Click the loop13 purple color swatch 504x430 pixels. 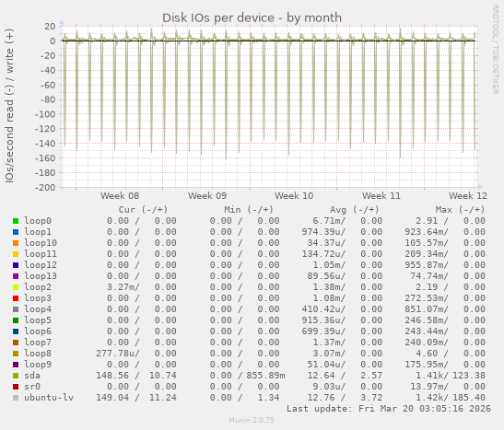coord(16,276)
